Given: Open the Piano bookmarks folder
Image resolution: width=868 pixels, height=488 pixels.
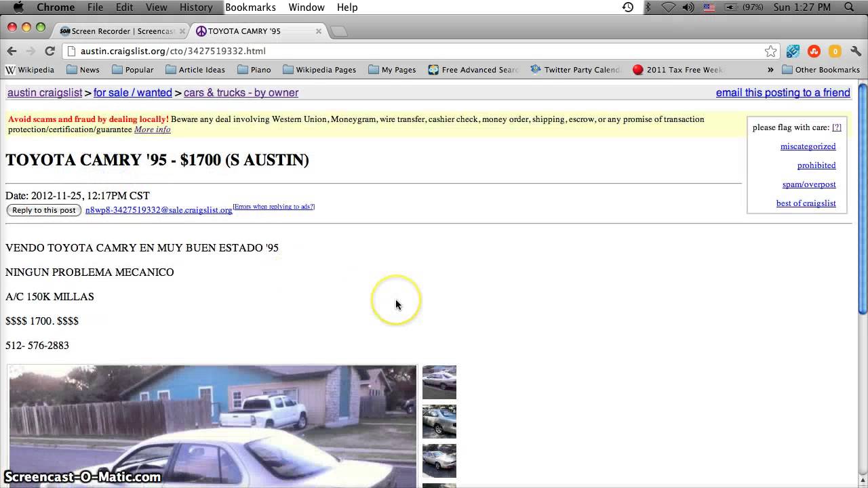Looking at the screenshot, I should [254, 70].
